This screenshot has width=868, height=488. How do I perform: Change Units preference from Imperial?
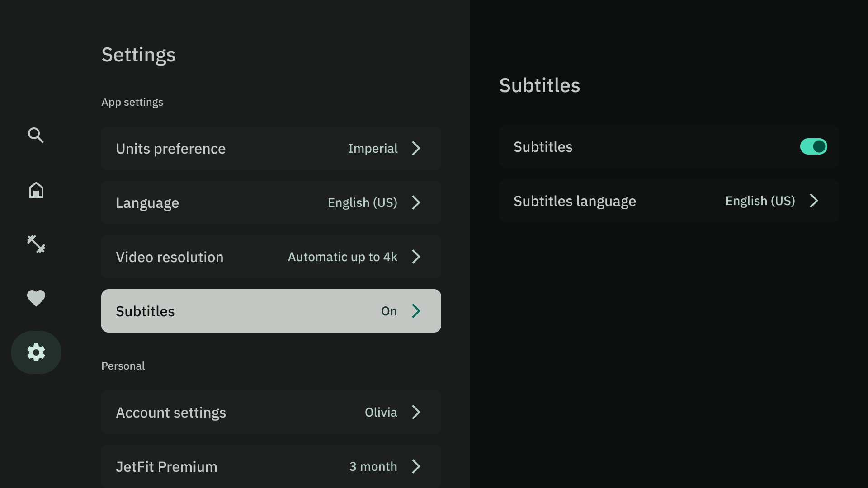[271, 148]
